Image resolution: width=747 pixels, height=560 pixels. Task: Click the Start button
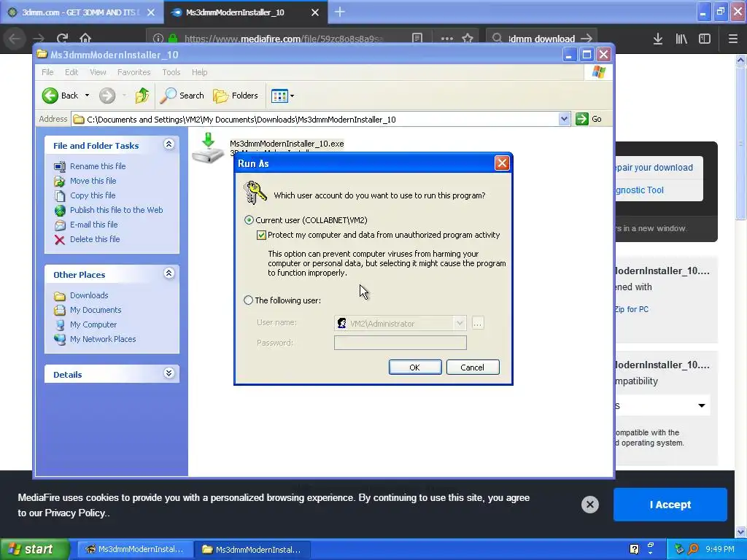point(34,549)
